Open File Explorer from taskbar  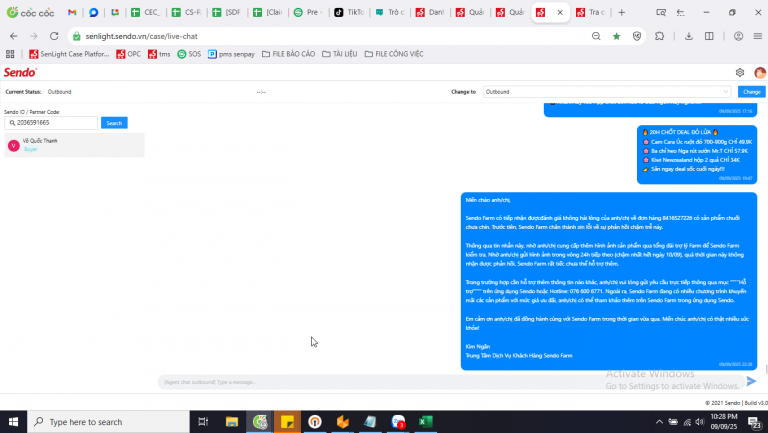pyautogui.click(x=232, y=422)
